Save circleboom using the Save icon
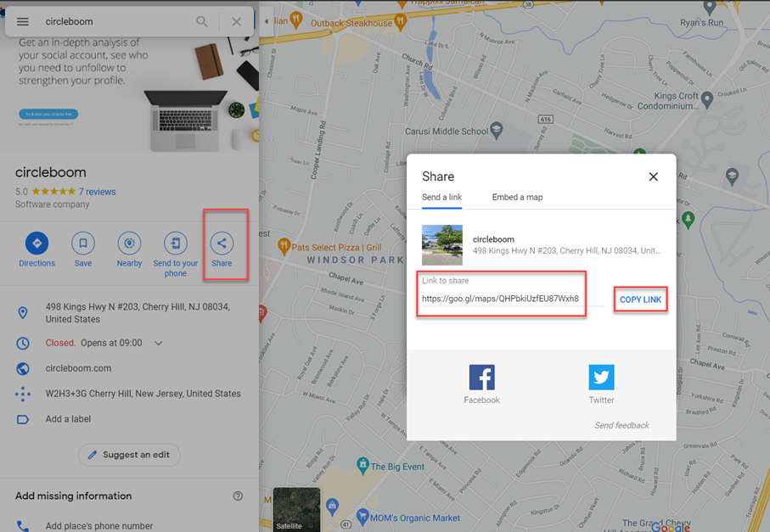The width and height of the screenshot is (770, 532). 82,244
